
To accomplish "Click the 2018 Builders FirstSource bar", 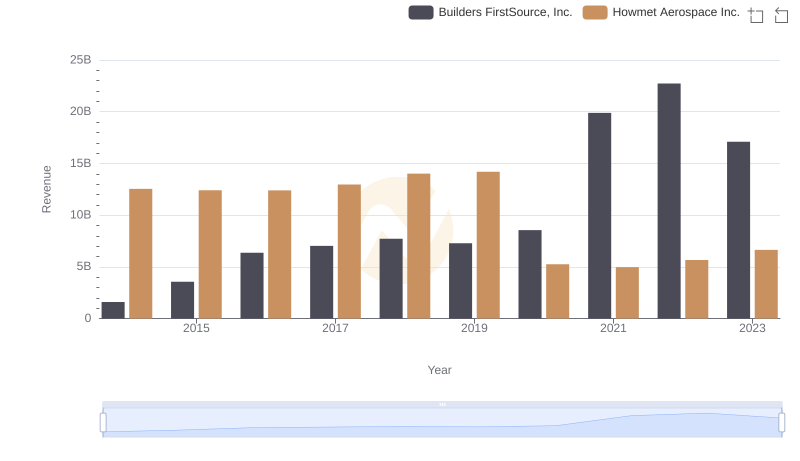I will (391, 278).
